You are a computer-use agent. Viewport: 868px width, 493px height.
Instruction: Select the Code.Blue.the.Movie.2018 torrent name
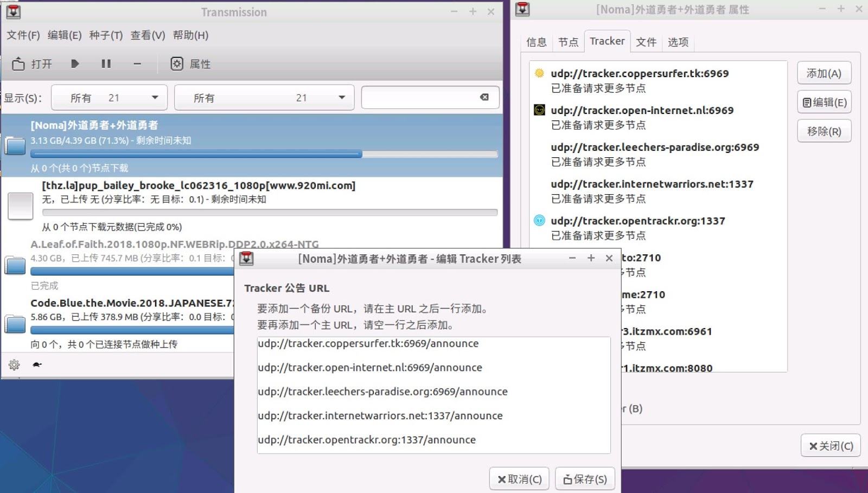[x=132, y=303]
